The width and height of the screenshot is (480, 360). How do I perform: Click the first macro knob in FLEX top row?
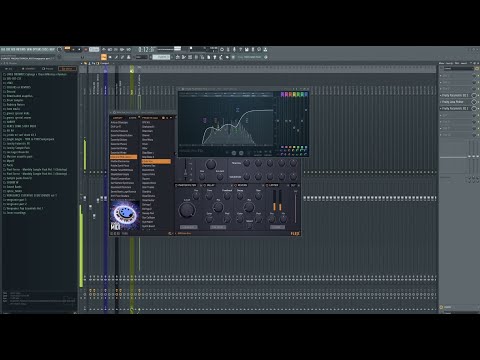(x=246, y=163)
